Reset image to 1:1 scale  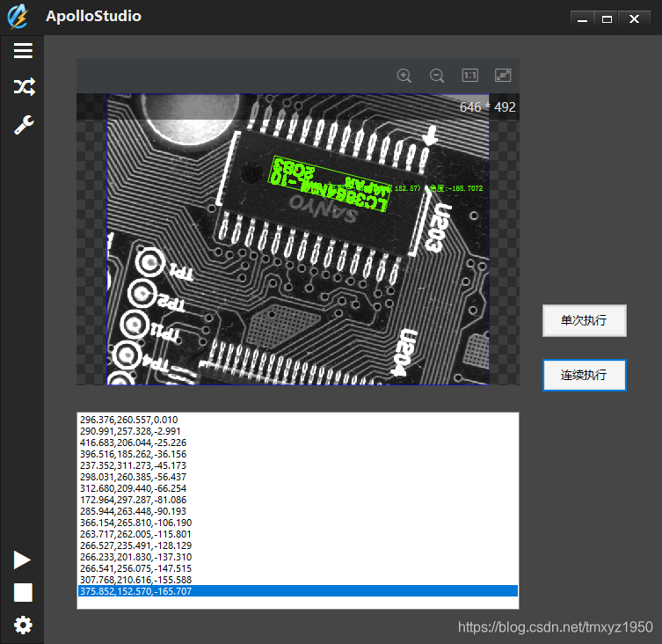coord(469,76)
